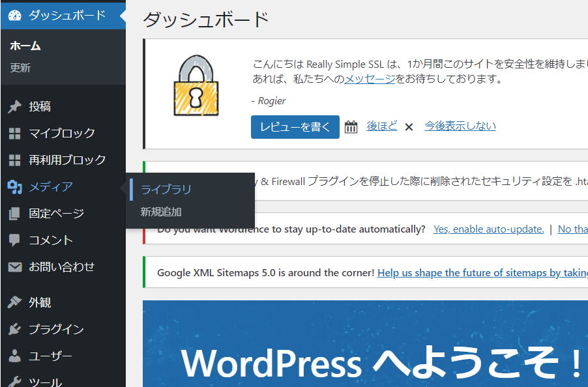Click the plug icon beside プラグイン
This screenshot has height=387, width=588.
(x=15, y=330)
